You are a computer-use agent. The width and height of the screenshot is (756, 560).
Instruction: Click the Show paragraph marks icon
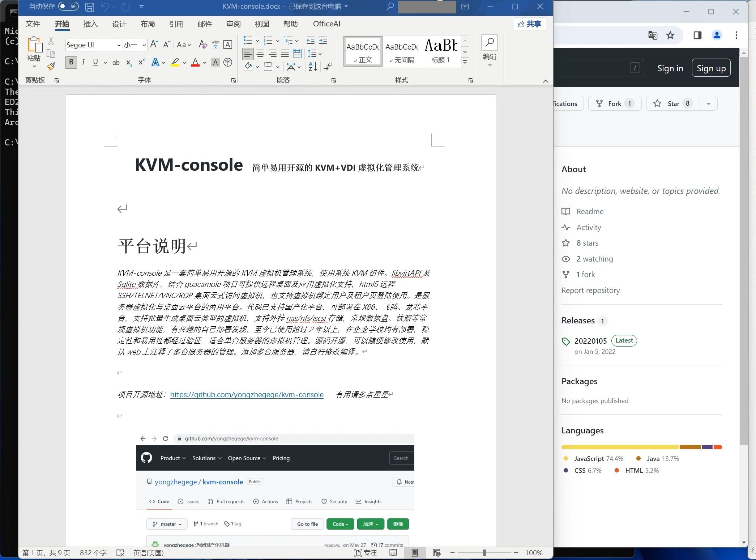[328, 67]
